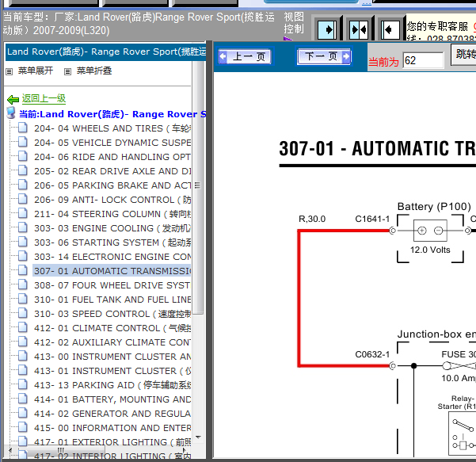This screenshot has width=476, height=462.
Task: Open 204-05 VEHICLE DYNAMIC SUSPENSION entry
Action: 112,143
